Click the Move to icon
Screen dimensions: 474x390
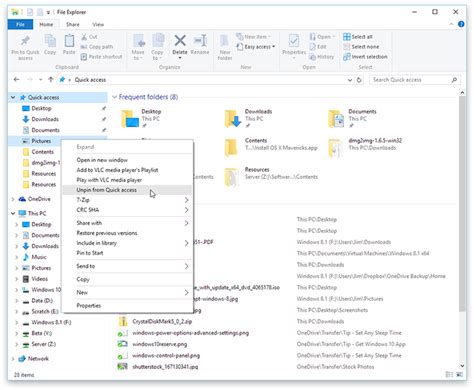tap(138, 41)
